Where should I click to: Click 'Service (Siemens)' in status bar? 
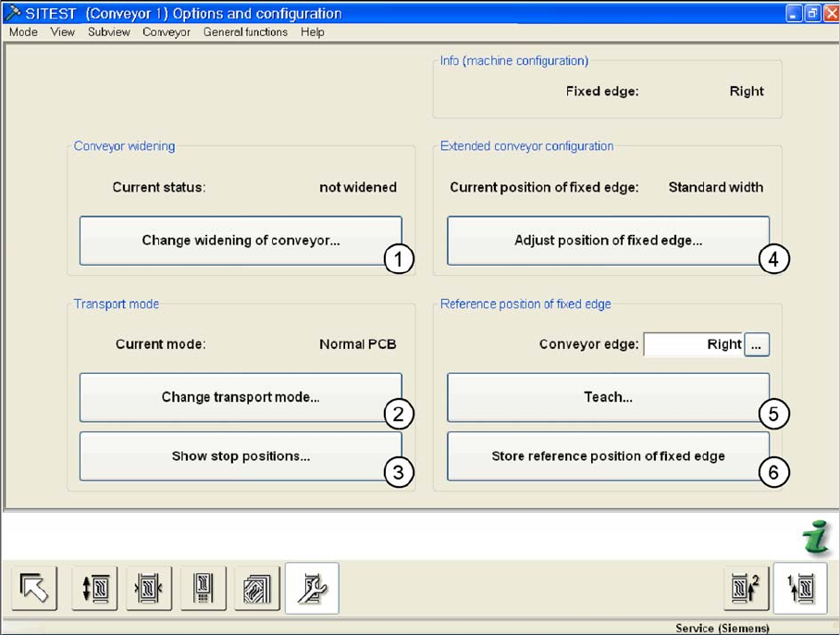click(723, 628)
